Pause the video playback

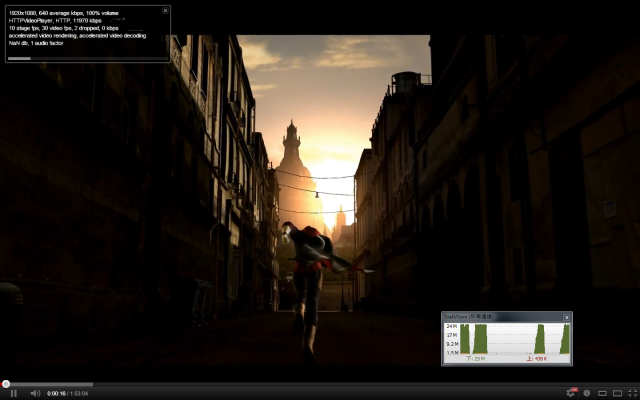click(13, 393)
